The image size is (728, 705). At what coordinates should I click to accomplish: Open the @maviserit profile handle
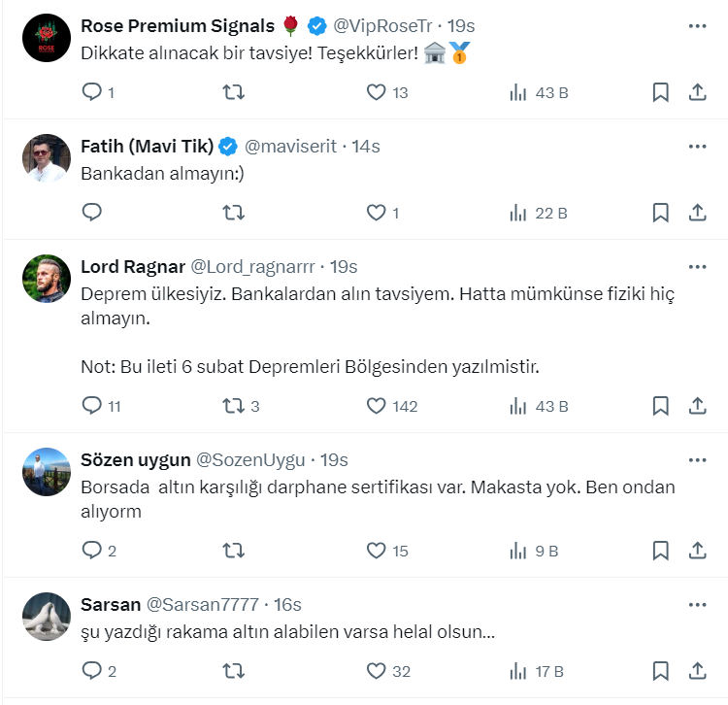[x=290, y=146]
